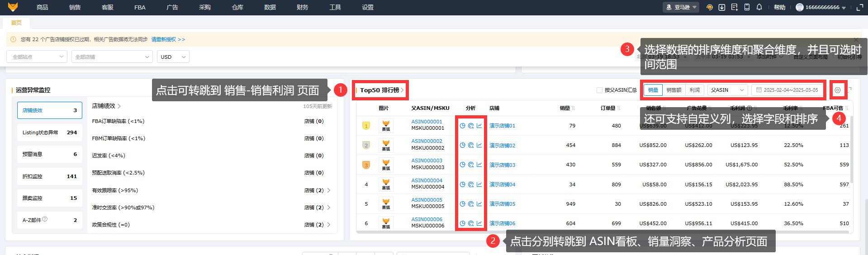
Task: Click help question mark beside A-Z邮件
Action: coord(45,219)
